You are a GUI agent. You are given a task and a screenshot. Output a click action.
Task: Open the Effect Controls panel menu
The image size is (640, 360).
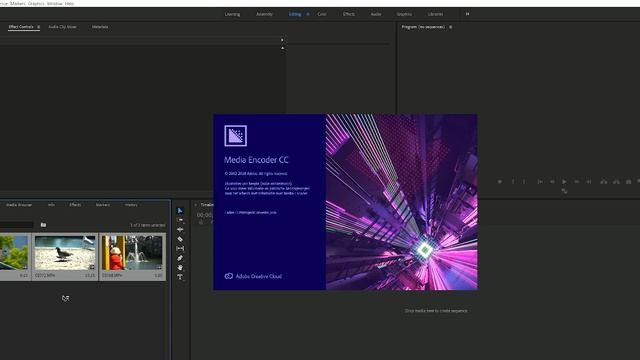pyautogui.click(x=39, y=27)
